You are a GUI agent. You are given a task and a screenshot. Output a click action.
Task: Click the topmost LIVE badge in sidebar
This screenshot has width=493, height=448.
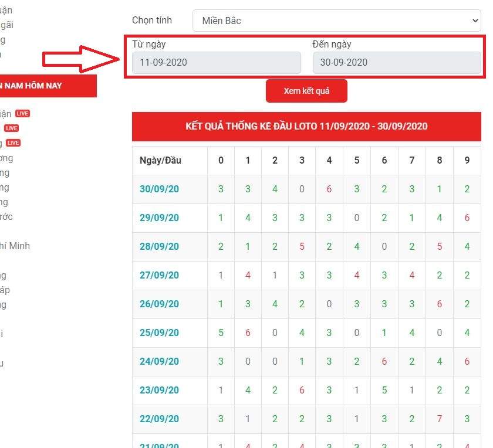(22, 114)
